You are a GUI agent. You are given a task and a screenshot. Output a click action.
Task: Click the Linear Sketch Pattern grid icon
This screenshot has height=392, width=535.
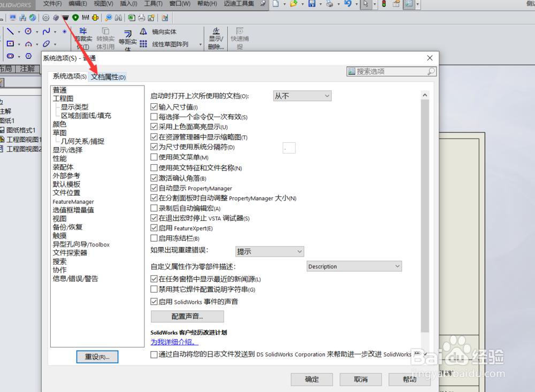(143, 44)
